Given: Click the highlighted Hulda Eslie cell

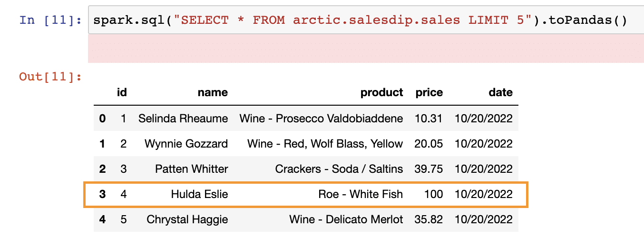Looking at the screenshot, I should click(x=199, y=194).
